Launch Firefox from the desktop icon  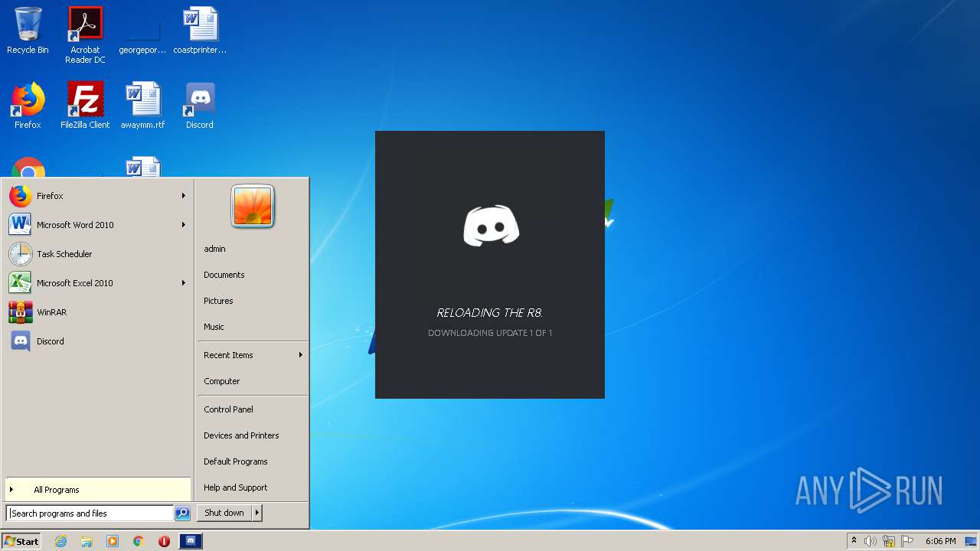pos(28,106)
